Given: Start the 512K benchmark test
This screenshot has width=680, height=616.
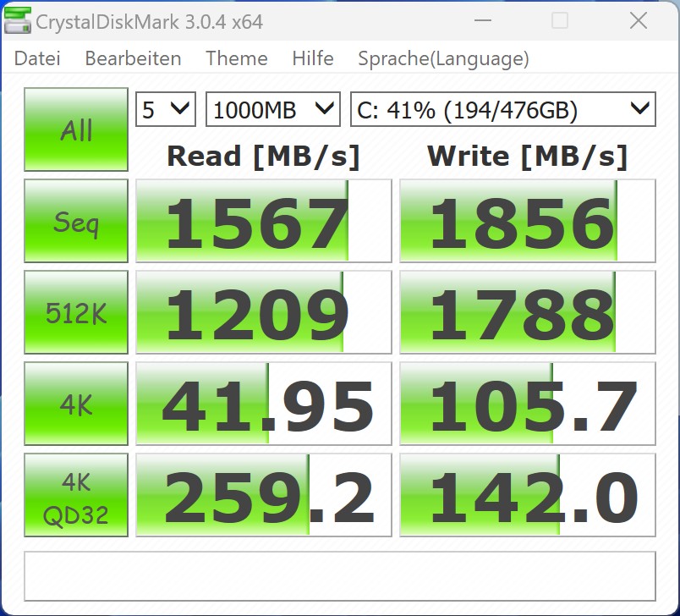Looking at the screenshot, I should [76, 312].
